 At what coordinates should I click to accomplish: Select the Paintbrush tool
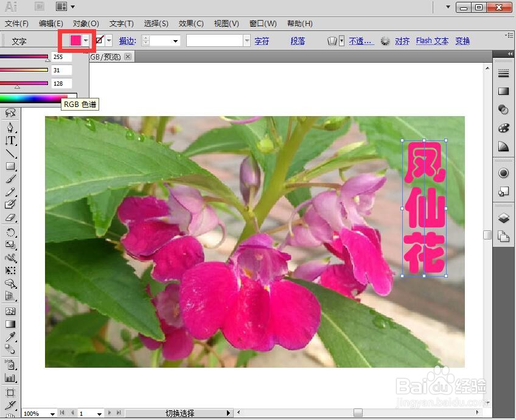pyautogui.click(x=10, y=179)
